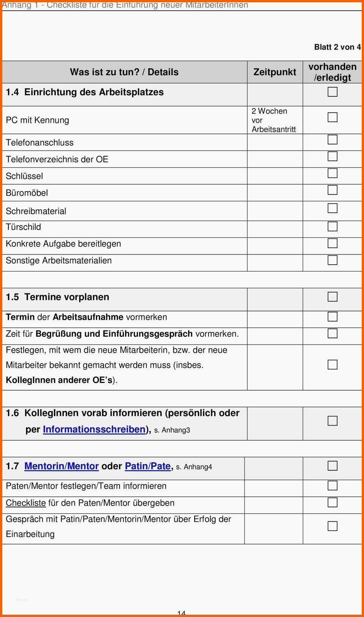The height and width of the screenshot is (617, 364).
Task: Check Termin der Arbeitsaufnahme vormerken box
Action: (333, 317)
